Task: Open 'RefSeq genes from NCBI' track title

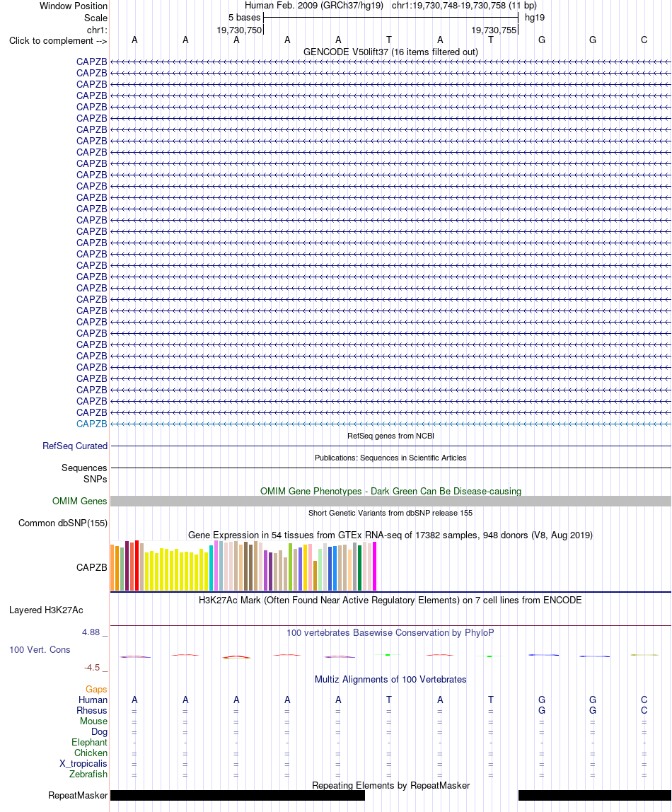Action: pyautogui.click(x=390, y=436)
